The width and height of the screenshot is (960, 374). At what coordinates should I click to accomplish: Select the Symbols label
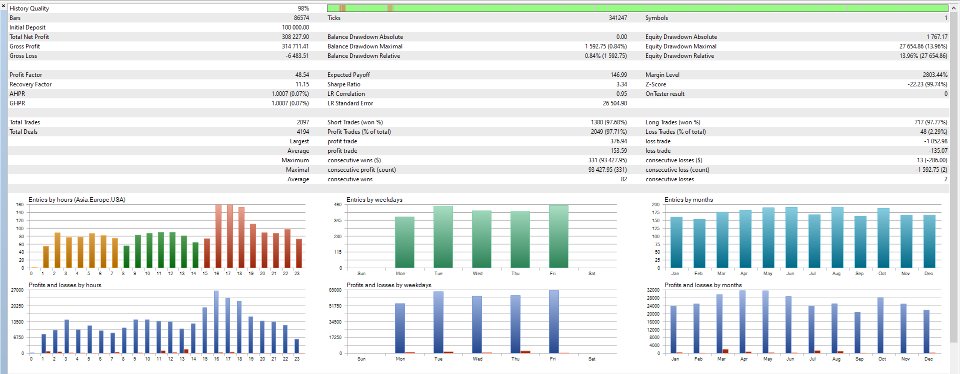click(x=658, y=18)
